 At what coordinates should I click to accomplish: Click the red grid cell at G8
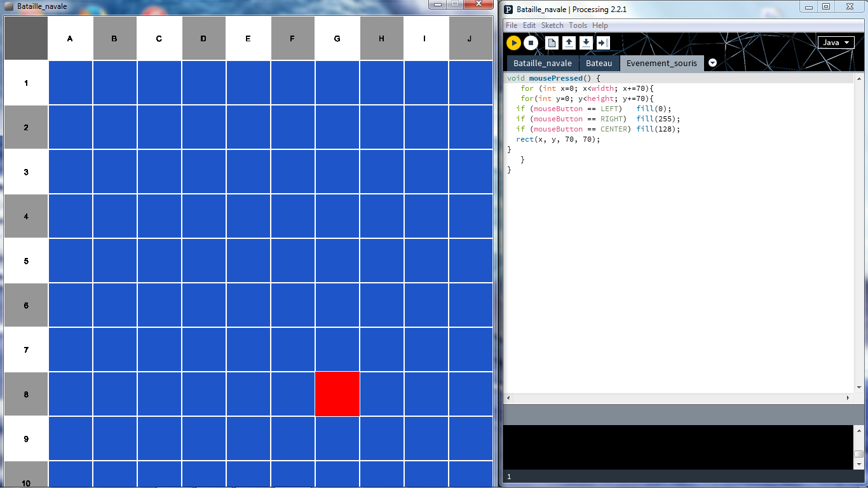click(337, 394)
